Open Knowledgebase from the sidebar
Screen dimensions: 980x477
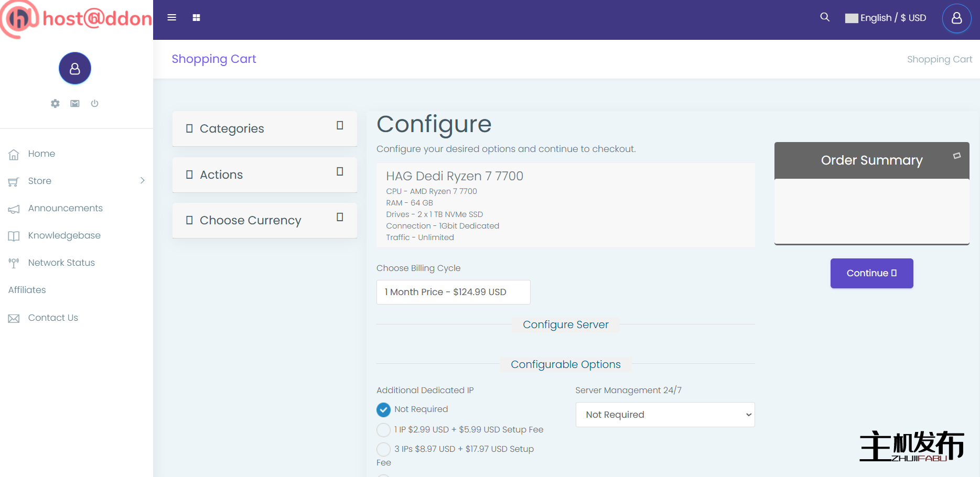(x=64, y=235)
